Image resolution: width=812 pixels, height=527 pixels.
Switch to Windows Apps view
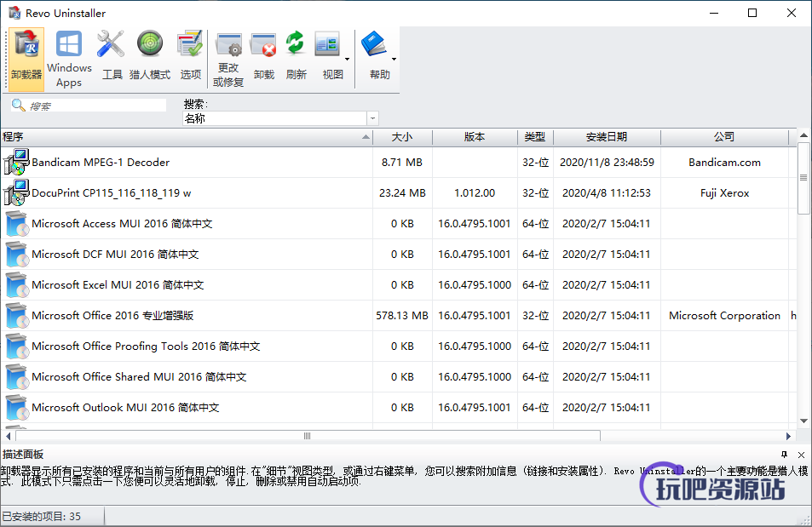click(69, 59)
